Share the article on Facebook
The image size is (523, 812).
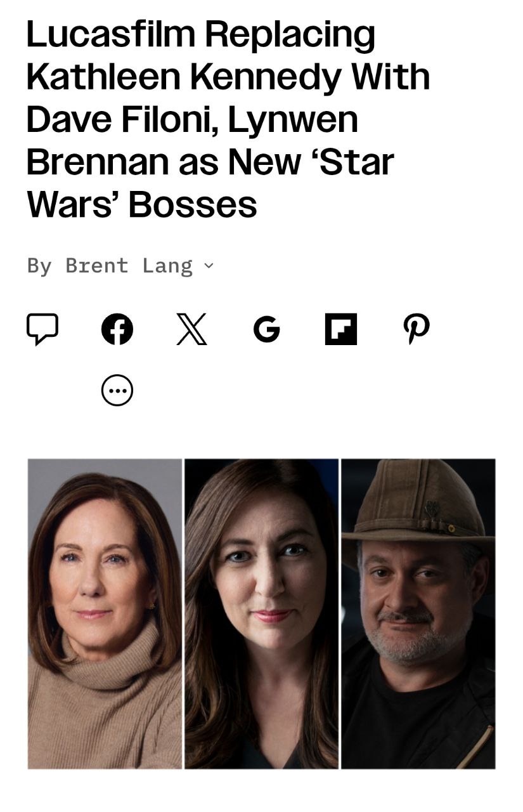[x=117, y=329]
